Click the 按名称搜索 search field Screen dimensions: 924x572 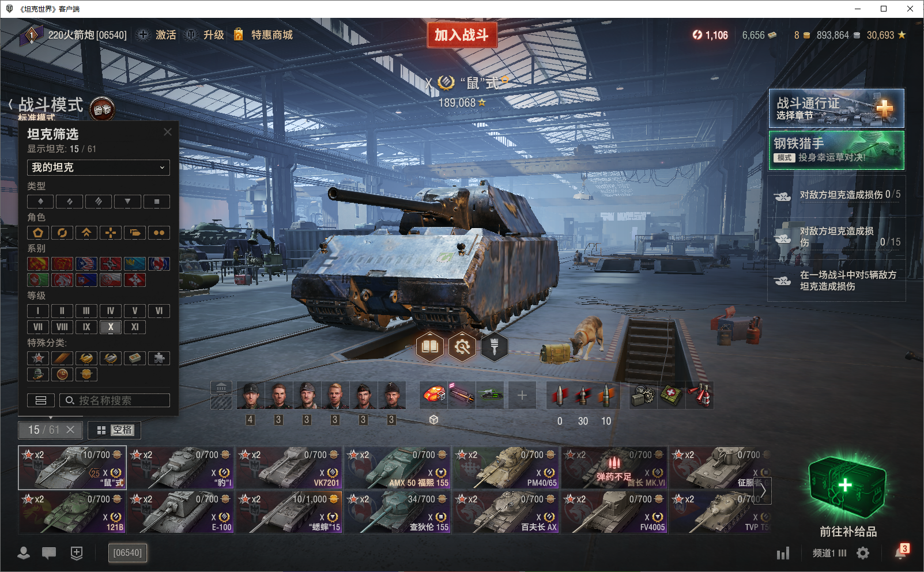pos(115,400)
